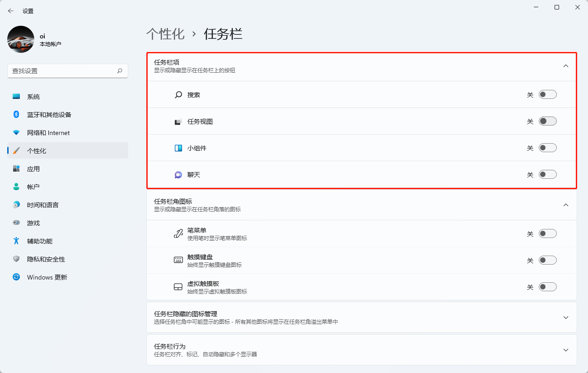Collapse the 任务栏项 section chevron
The width and height of the screenshot is (588, 373).
tap(566, 65)
